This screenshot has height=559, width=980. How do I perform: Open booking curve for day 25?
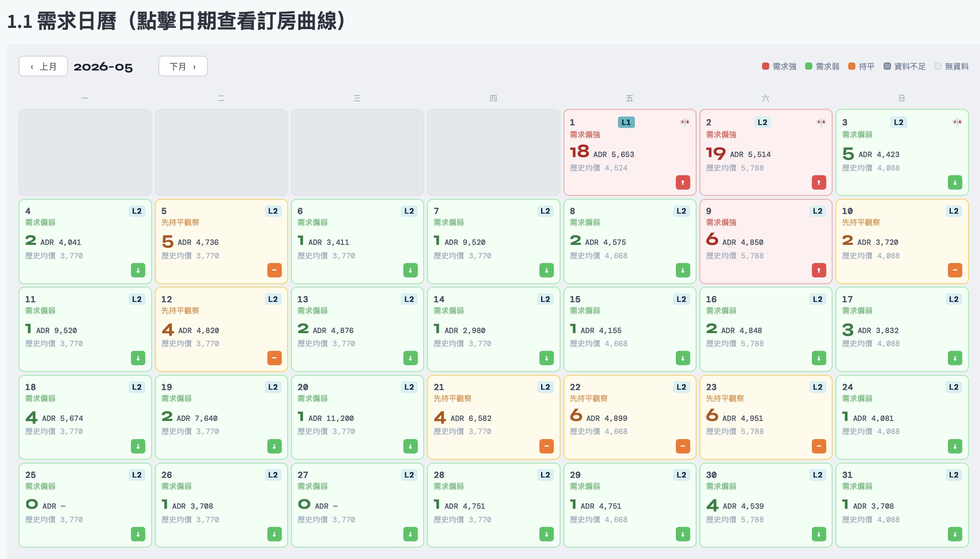click(x=85, y=505)
